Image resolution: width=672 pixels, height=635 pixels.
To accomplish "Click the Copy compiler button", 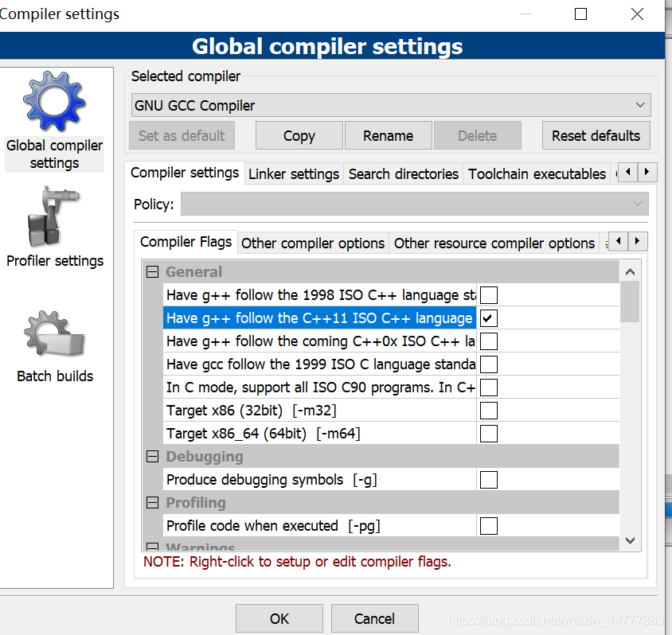I will click(x=299, y=136).
